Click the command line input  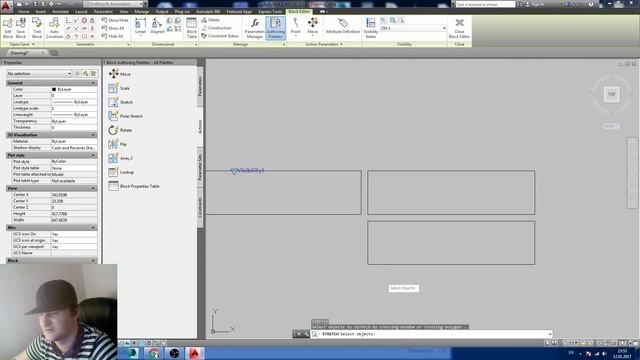(x=431, y=334)
